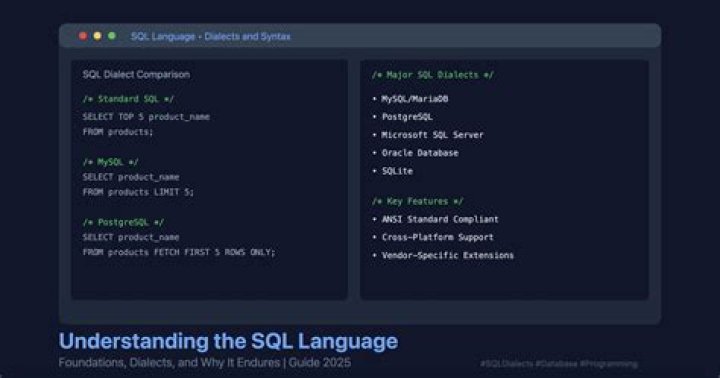720x378 pixels.
Task: Click the #Database hashtag
Action: pos(556,364)
